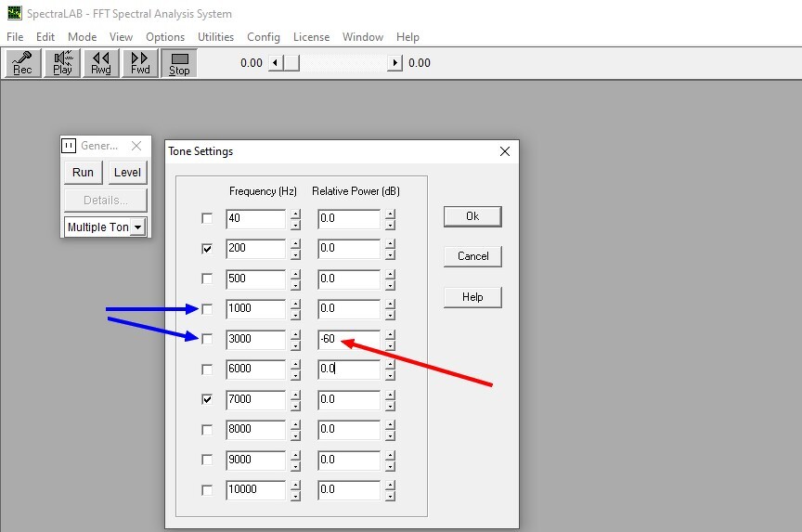
Task: Increase the 3000 Hz row power with up spinner
Action: pyautogui.click(x=390, y=334)
